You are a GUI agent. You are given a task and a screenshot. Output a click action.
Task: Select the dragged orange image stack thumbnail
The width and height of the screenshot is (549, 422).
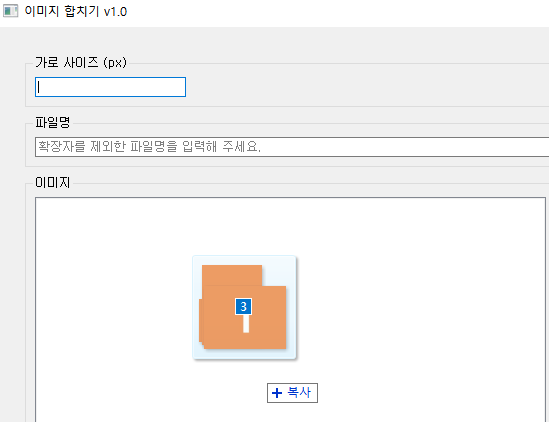point(244,307)
